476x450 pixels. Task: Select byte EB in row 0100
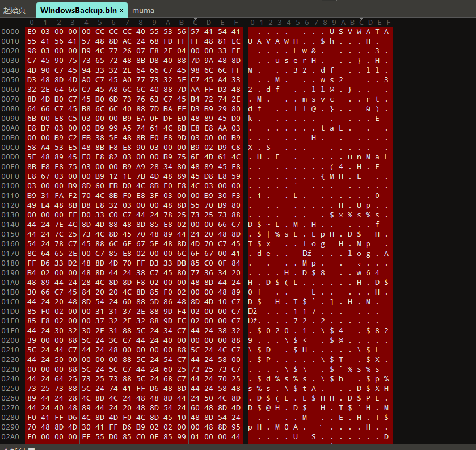click(113, 186)
